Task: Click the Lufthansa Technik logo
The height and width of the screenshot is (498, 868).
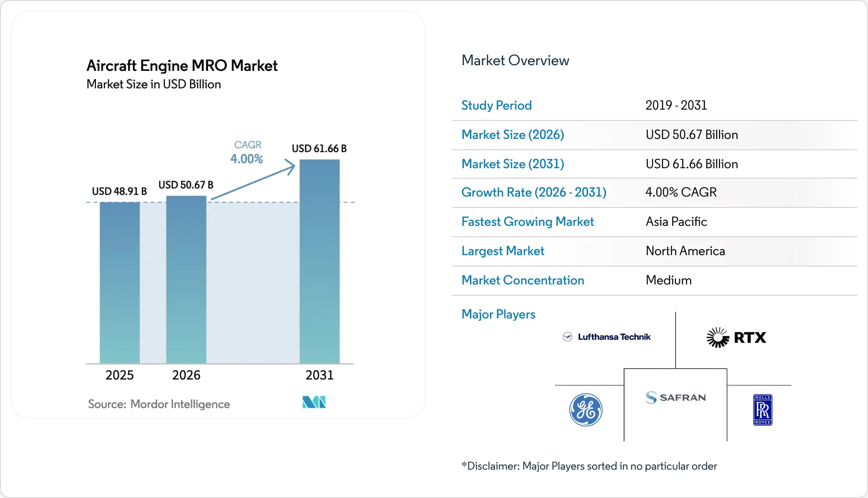Action: [607, 337]
